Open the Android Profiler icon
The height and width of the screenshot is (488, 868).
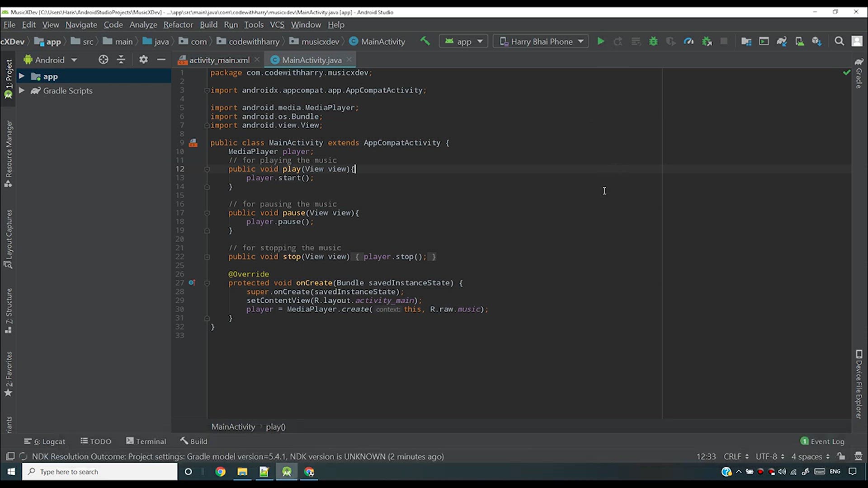(x=689, y=42)
